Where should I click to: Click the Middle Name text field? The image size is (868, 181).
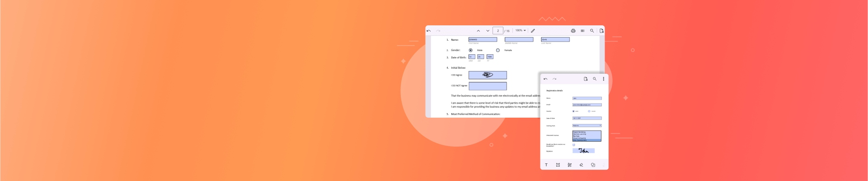point(519,39)
